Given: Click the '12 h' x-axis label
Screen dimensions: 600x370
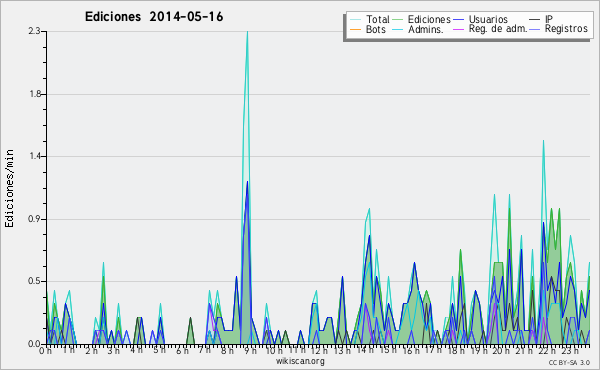Looking at the screenshot, I should (319, 350).
